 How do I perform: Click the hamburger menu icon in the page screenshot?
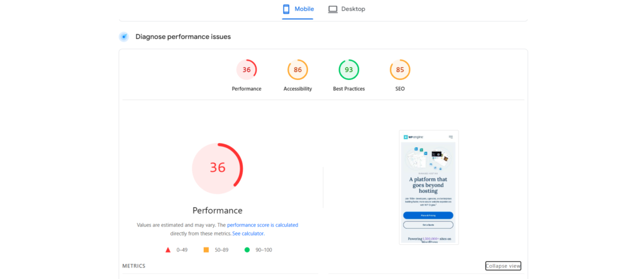[x=451, y=137]
